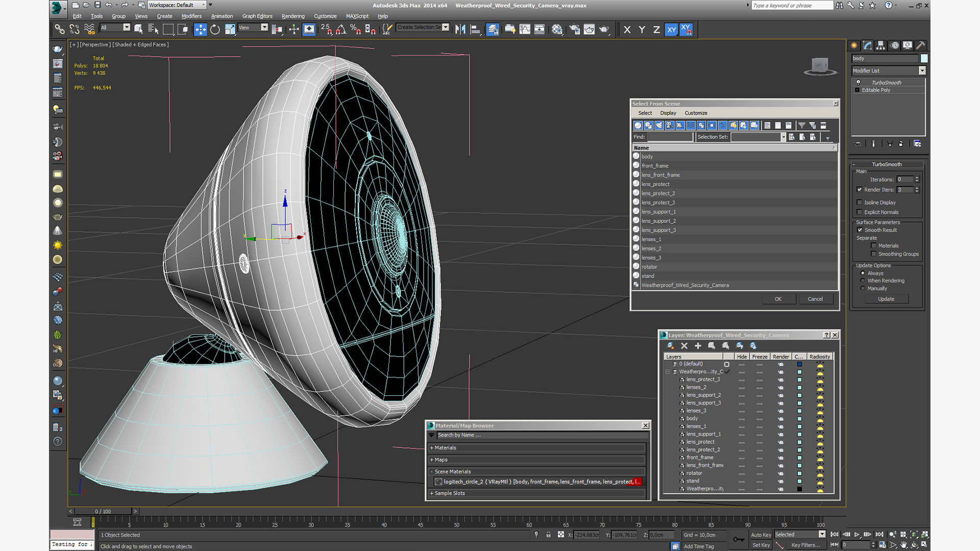Toggle the selection lock padlock icon
Screen dimensions: 980x551
point(548,535)
